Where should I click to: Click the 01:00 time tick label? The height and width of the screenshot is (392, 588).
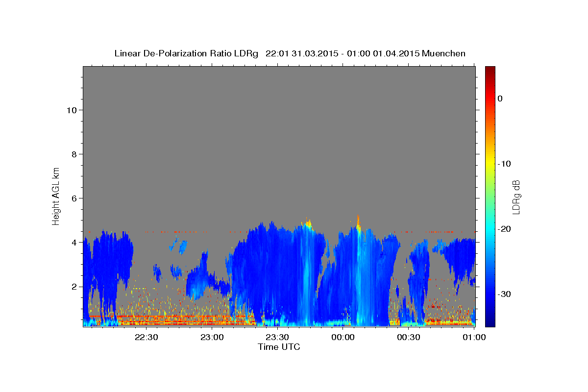(x=474, y=337)
